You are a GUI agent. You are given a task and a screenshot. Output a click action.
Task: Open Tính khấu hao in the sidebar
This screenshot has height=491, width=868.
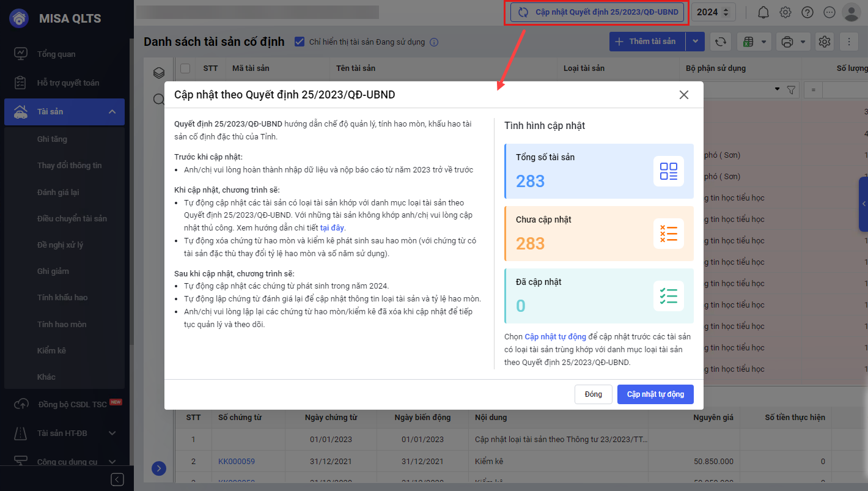point(62,297)
